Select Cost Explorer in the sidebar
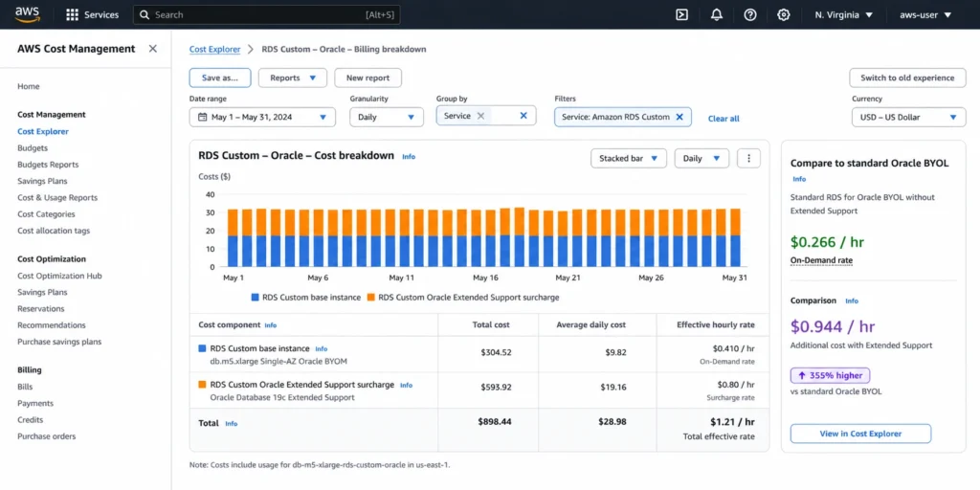The height and width of the screenshot is (490, 980). point(43,131)
